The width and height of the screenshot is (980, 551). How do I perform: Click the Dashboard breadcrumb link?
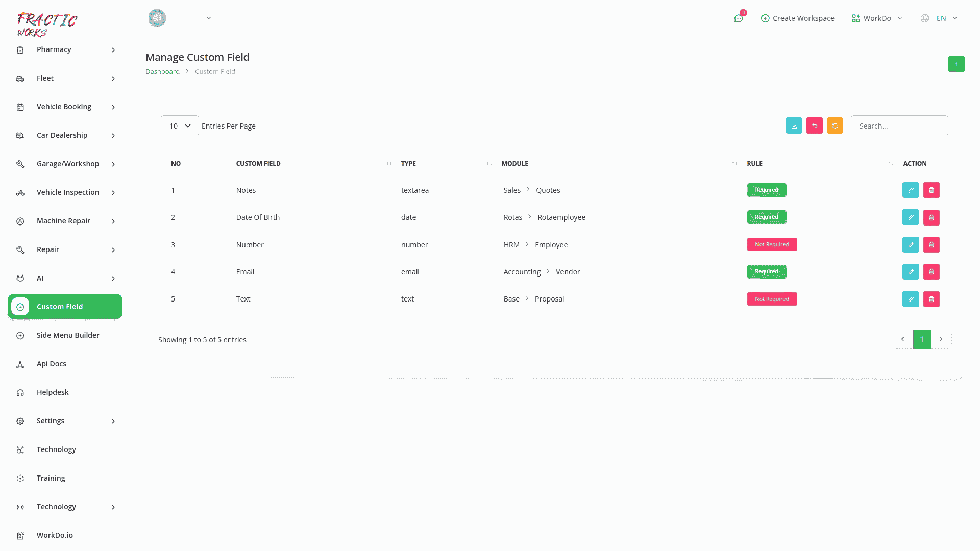tap(162, 72)
